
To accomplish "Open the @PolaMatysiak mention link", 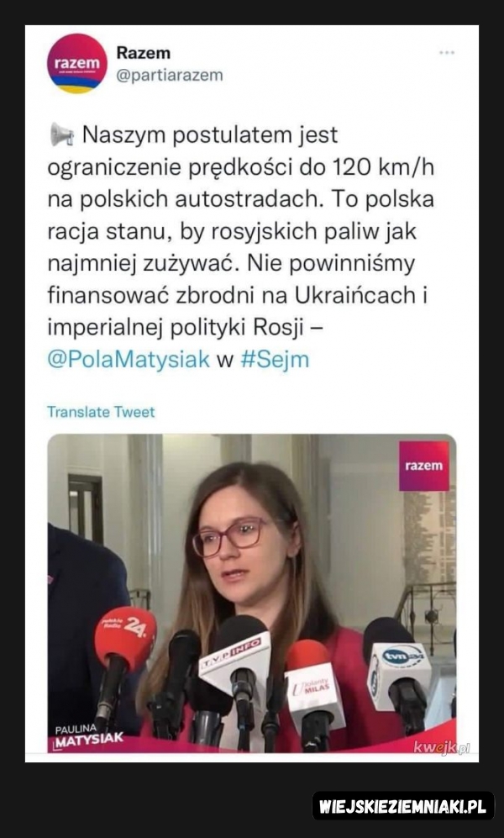I will pyautogui.click(x=129, y=360).
